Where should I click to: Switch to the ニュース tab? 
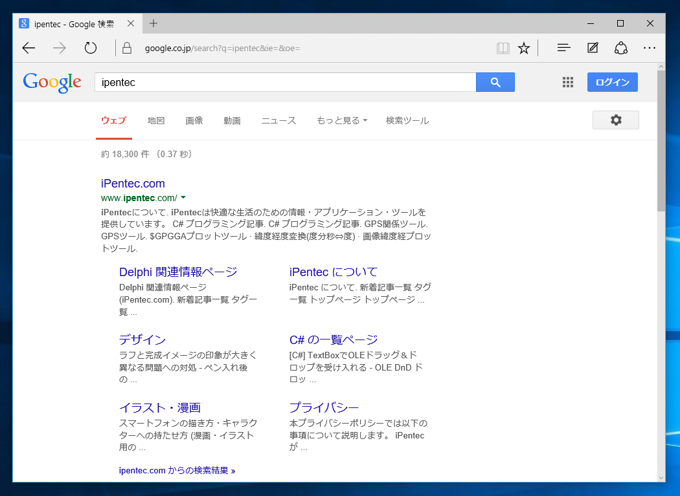coord(278,121)
